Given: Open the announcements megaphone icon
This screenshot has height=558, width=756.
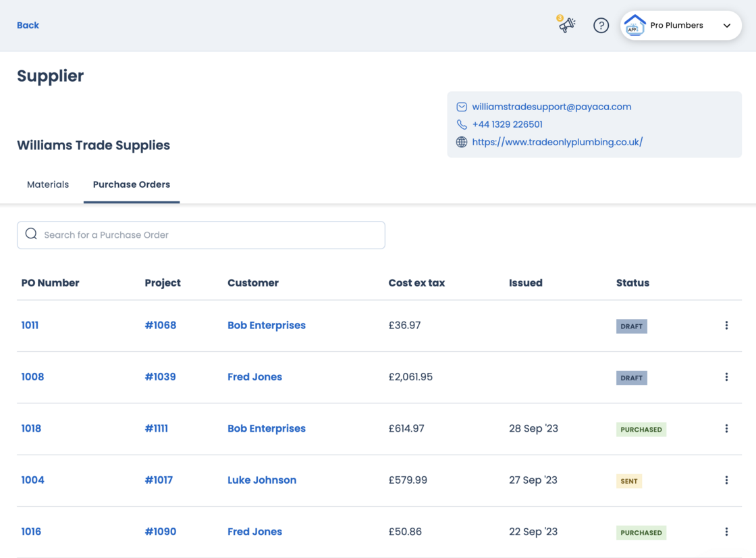Looking at the screenshot, I should coord(566,25).
